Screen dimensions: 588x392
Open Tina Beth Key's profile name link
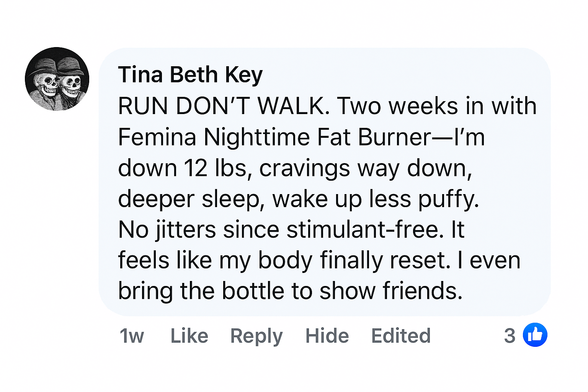pos(190,74)
